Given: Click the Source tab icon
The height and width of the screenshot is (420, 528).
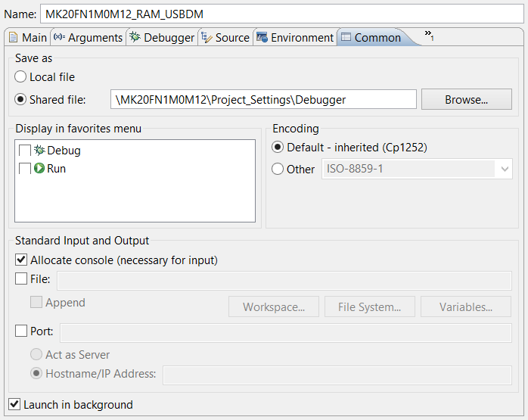Looking at the screenshot, I should 207,38.
